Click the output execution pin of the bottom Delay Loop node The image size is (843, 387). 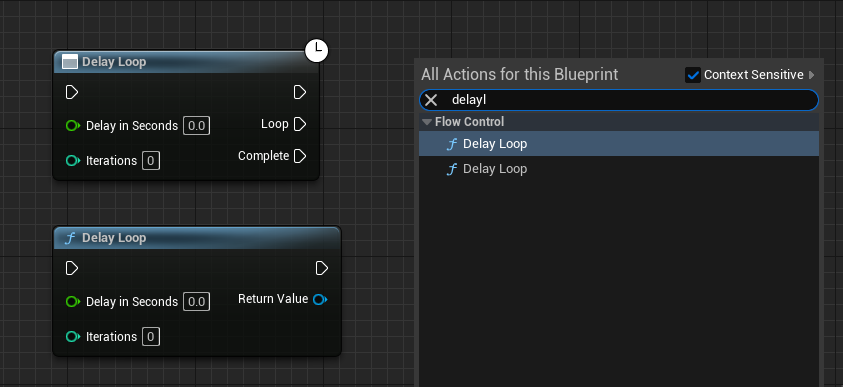(x=322, y=268)
